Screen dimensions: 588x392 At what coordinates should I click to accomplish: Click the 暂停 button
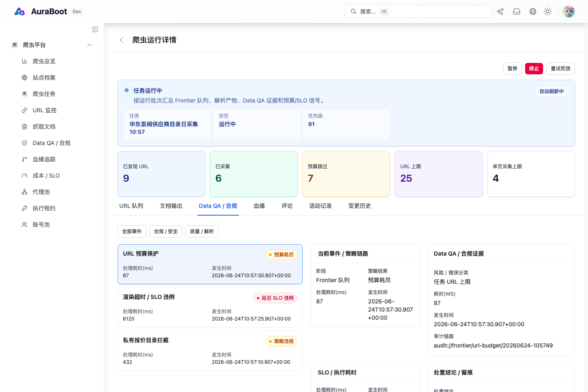(512, 69)
